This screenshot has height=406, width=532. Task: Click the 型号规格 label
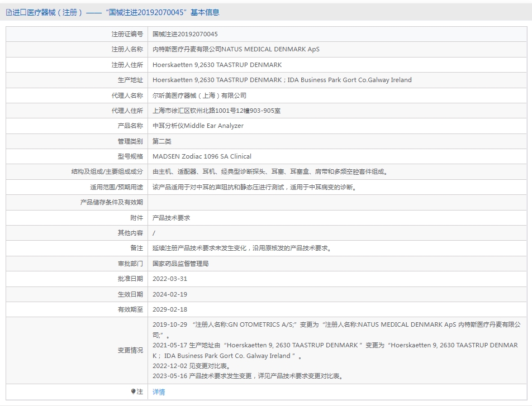coord(130,156)
